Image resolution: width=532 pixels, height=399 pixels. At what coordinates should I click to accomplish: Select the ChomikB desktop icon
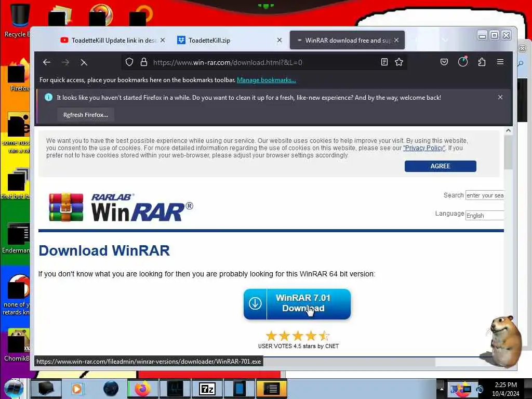pos(18,345)
